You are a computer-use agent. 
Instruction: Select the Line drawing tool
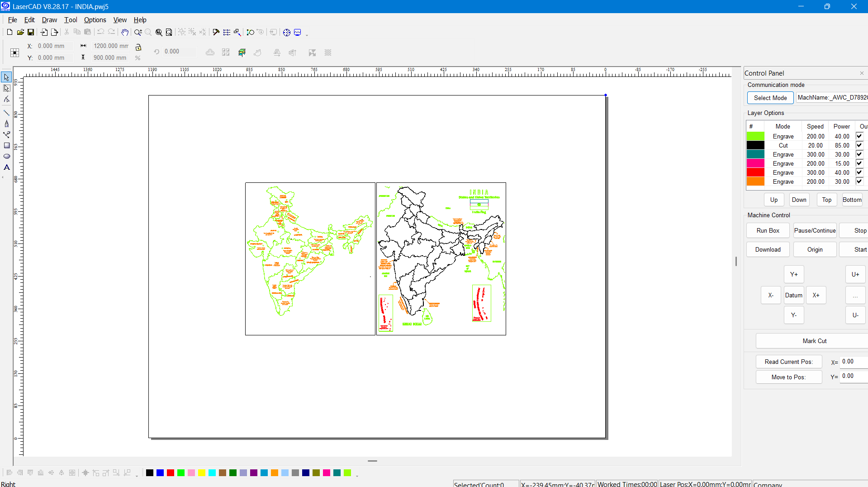click(6, 113)
